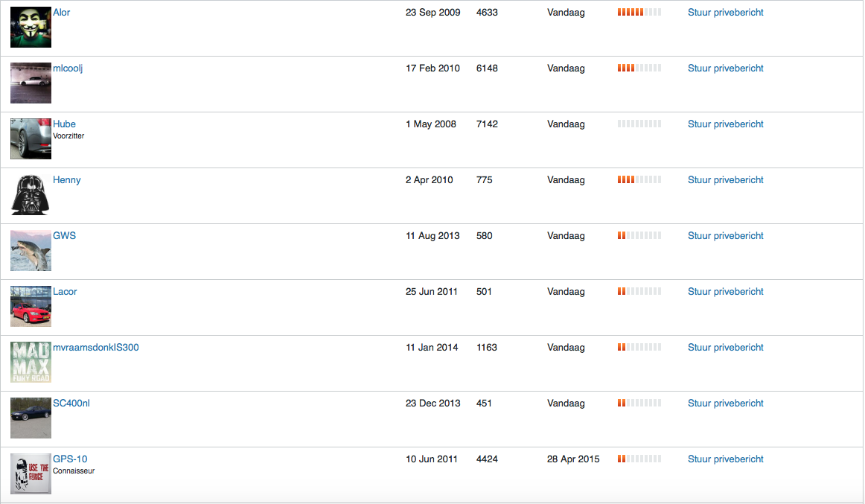Image resolution: width=865 pixels, height=504 pixels.
Task: Open mlcoolj's car avatar image
Action: (x=31, y=83)
